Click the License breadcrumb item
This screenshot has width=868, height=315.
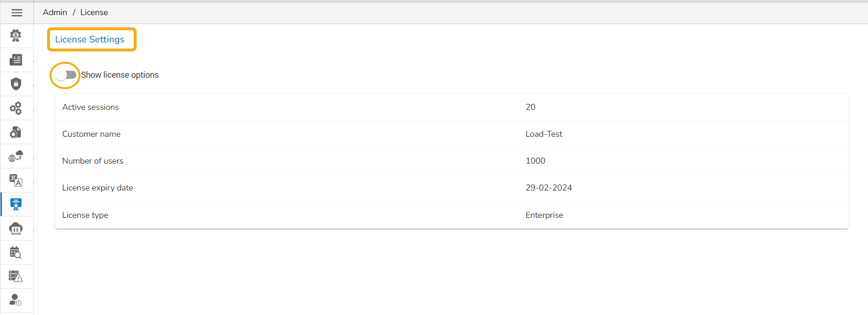pos(94,12)
